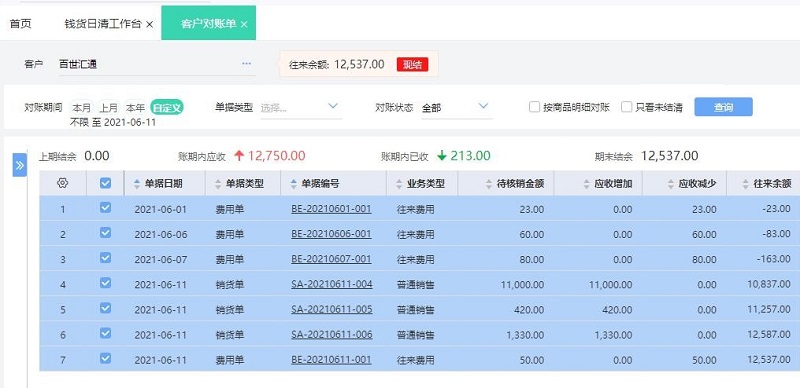Expand the 对账状态 dropdown

[x=457, y=108]
